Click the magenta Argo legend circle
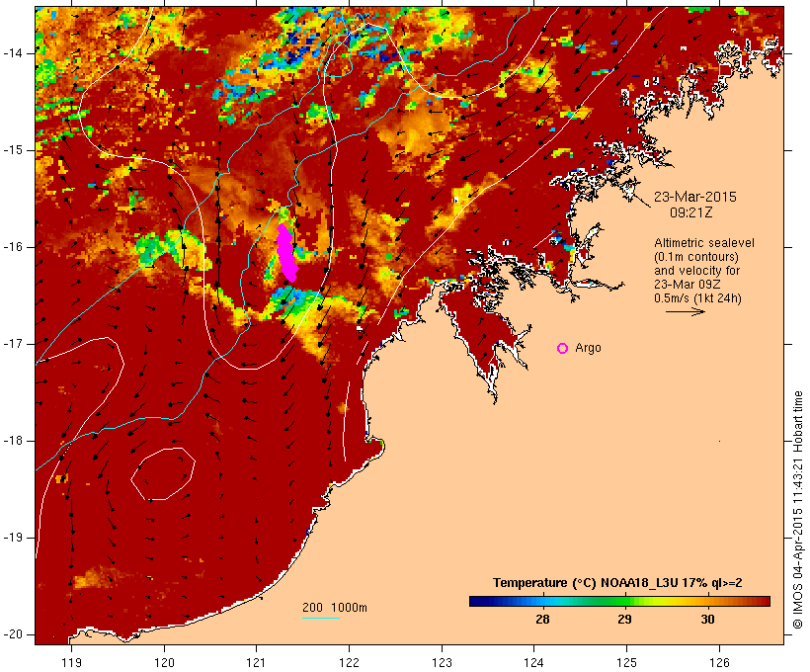 (x=563, y=349)
